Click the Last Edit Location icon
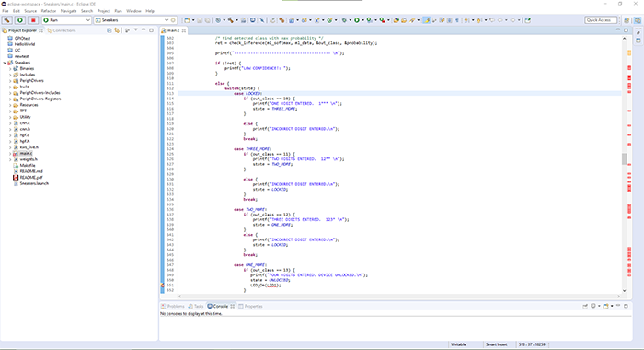Image resolution: width=644 pixels, height=350 pixels. (x=491, y=20)
